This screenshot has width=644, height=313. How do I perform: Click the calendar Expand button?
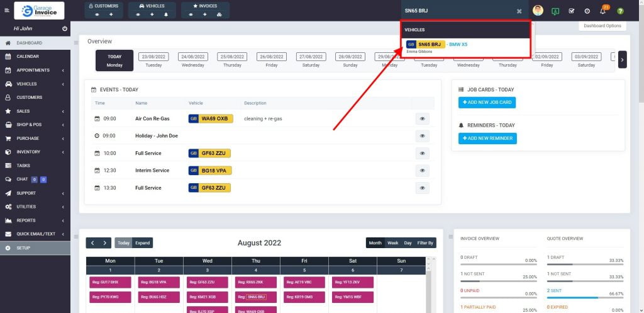tap(143, 243)
